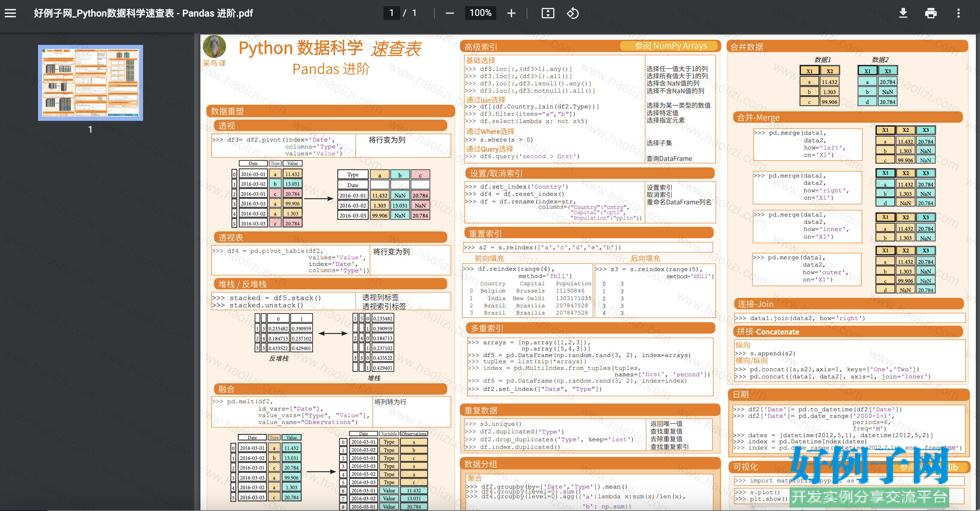The height and width of the screenshot is (511, 980).
Task: Click the '数据2' table caption
Action: [880, 60]
